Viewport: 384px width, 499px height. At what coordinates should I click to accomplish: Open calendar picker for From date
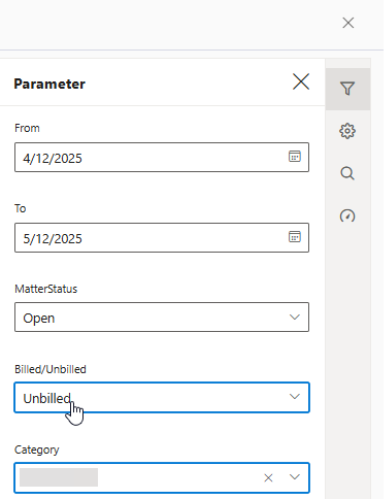pos(294,156)
